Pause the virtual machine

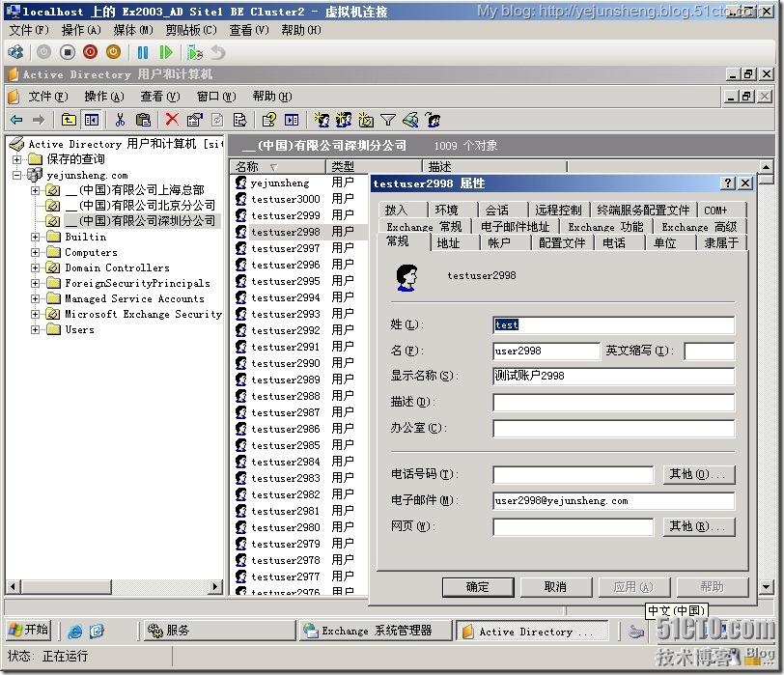pos(143,52)
